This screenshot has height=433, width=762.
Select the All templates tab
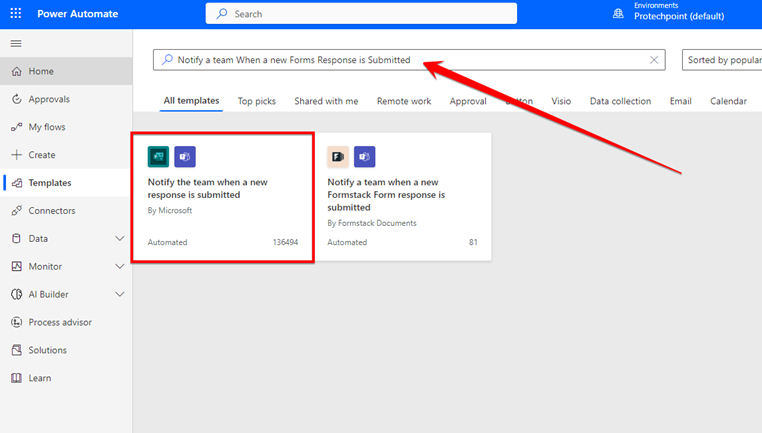click(191, 101)
